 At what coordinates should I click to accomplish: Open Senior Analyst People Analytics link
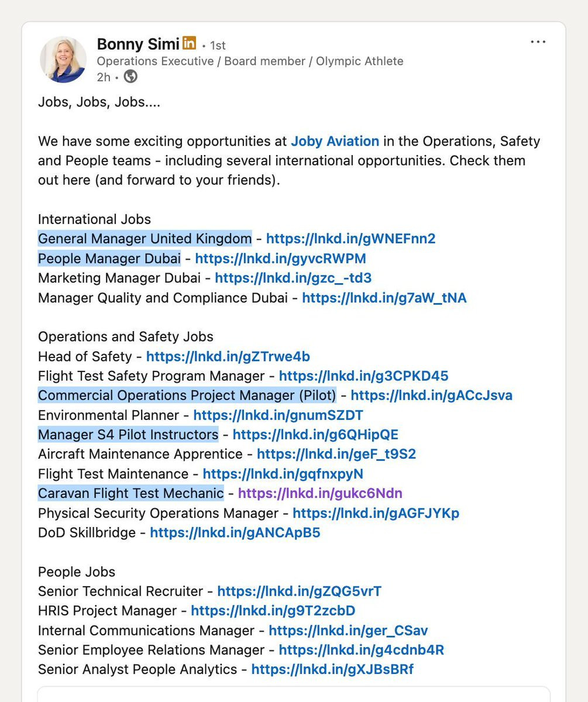click(332, 670)
